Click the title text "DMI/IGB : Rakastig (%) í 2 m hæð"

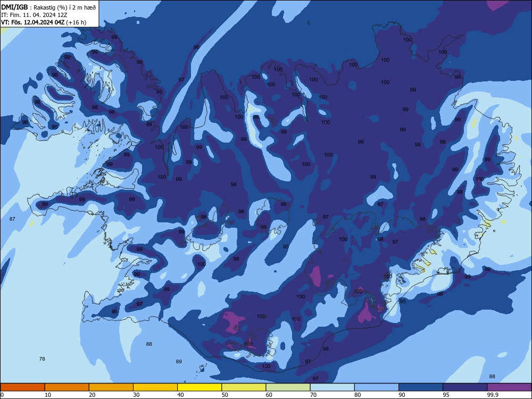[48, 7]
